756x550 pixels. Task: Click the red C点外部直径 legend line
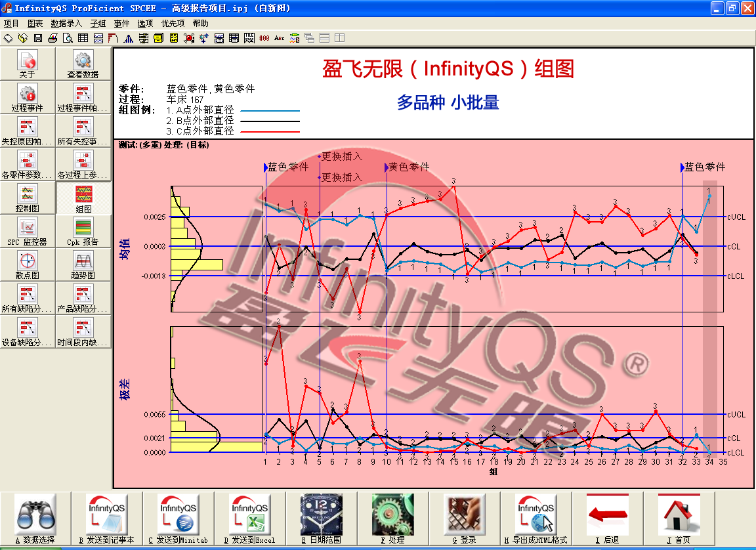(x=270, y=132)
